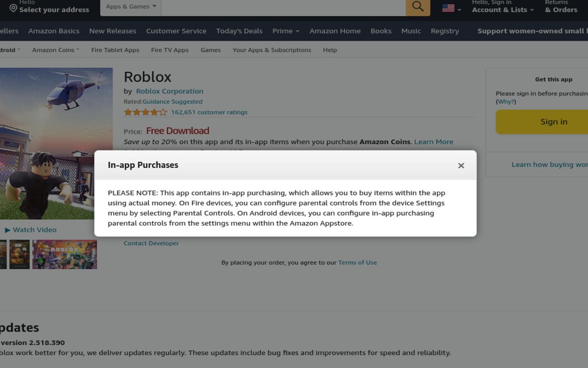Play the Watch Video link
The width and height of the screenshot is (588, 368).
[x=31, y=230]
